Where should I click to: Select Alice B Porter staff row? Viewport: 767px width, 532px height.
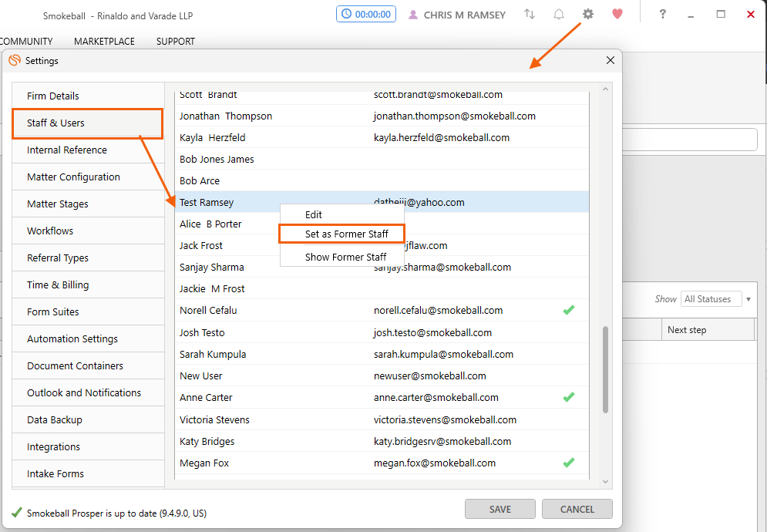click(382, 224)
